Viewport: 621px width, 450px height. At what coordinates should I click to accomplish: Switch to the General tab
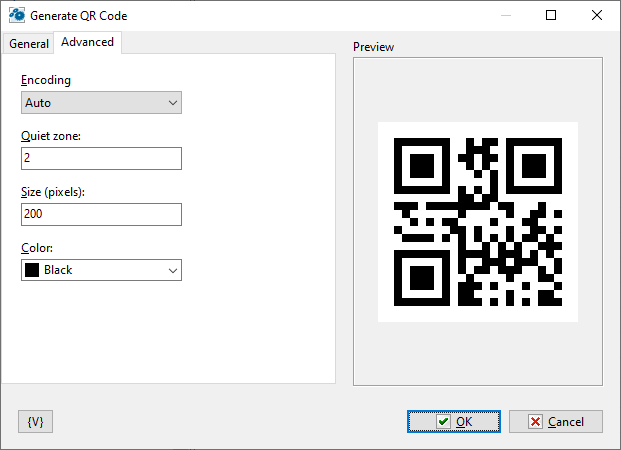point(29,44)
